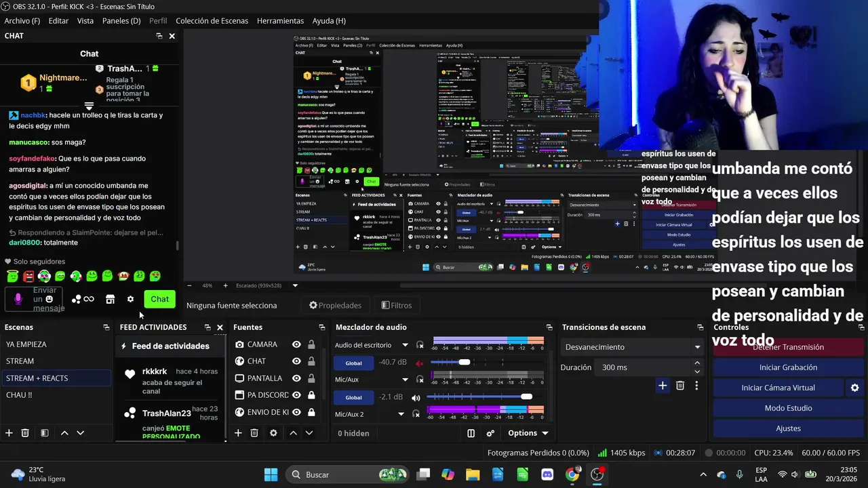This screenshot has width=868, height=488.
Task: Delete selected scene using trash icon
Action: tap(25, 433)
